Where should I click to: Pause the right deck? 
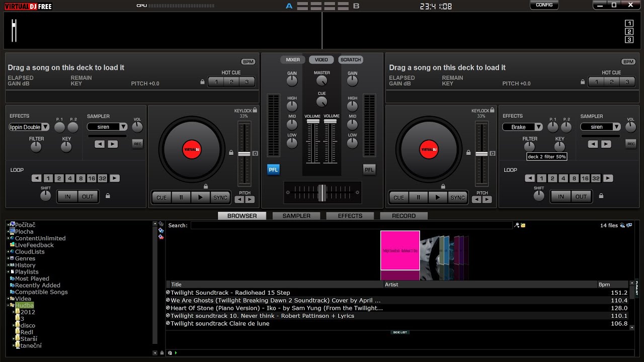click(x=418, y=198)
